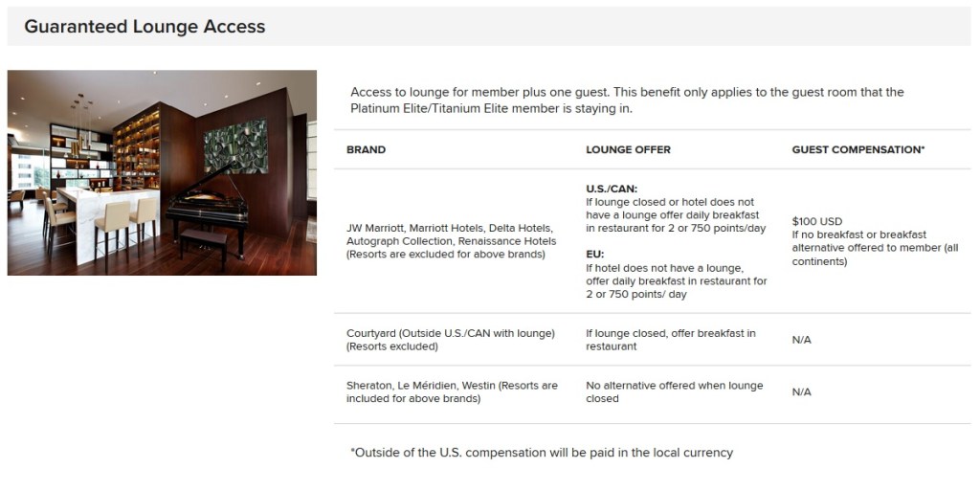Screen dimensions: 980x491
Task: Click the U.S./CAN bold label
Action: (x=612, y=190)
